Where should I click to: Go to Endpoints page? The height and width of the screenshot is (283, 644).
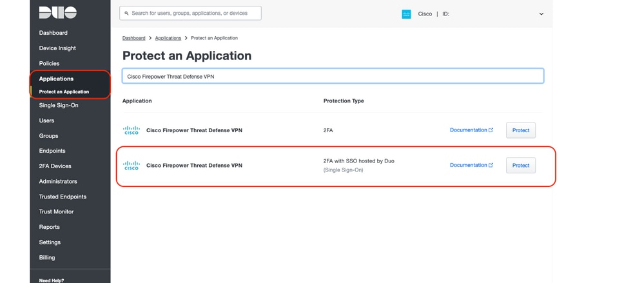tap(52, 151)
